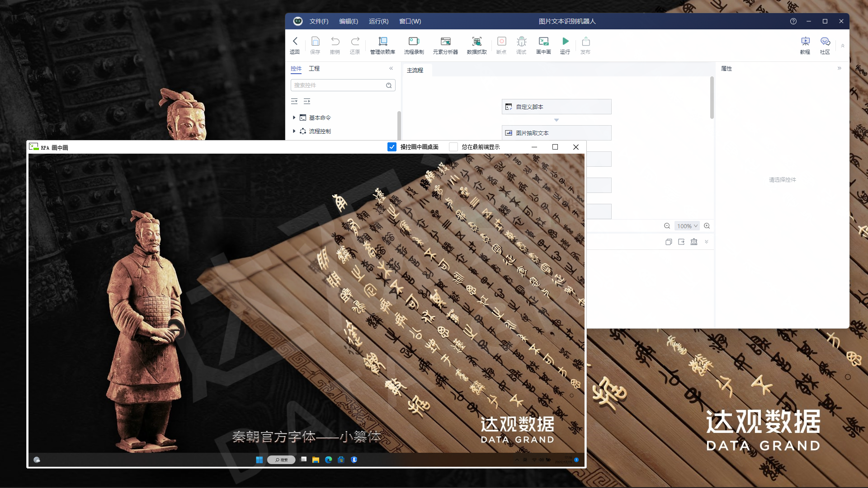The height and width of the screenshot is (488, 868).
Task: Click the clear broom icon in bottom panel
Action: [x=694, y=242]
